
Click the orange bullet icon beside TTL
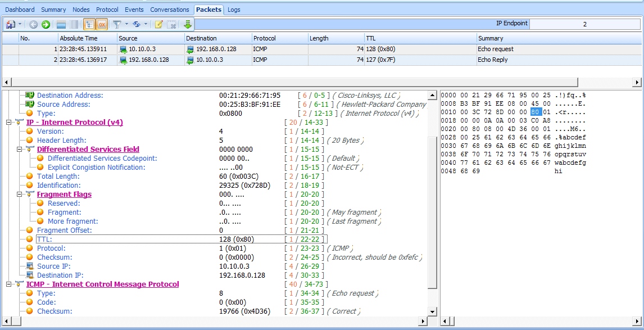pos(30,239)
